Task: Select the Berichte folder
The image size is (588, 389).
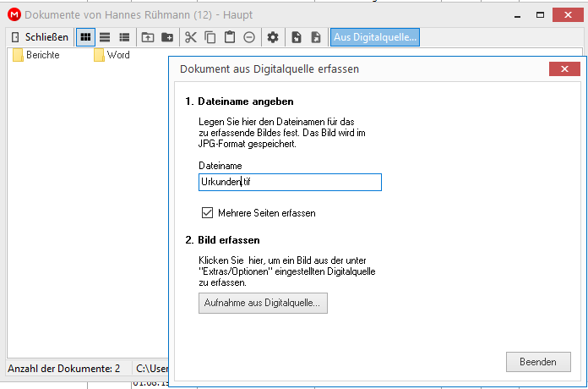Action: point(36,55)
